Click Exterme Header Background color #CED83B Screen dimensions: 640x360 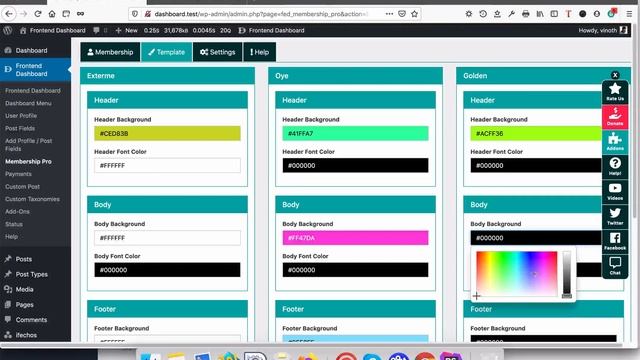pos(167,133)
